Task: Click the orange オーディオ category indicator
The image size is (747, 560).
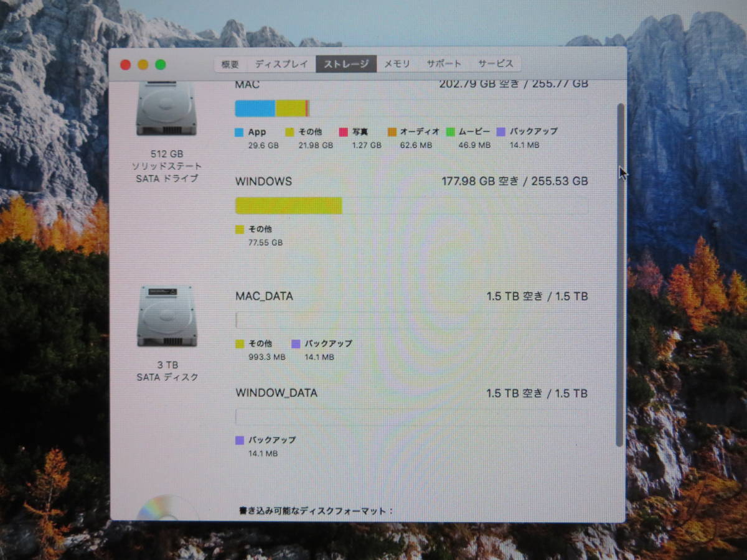Action: 390,132
